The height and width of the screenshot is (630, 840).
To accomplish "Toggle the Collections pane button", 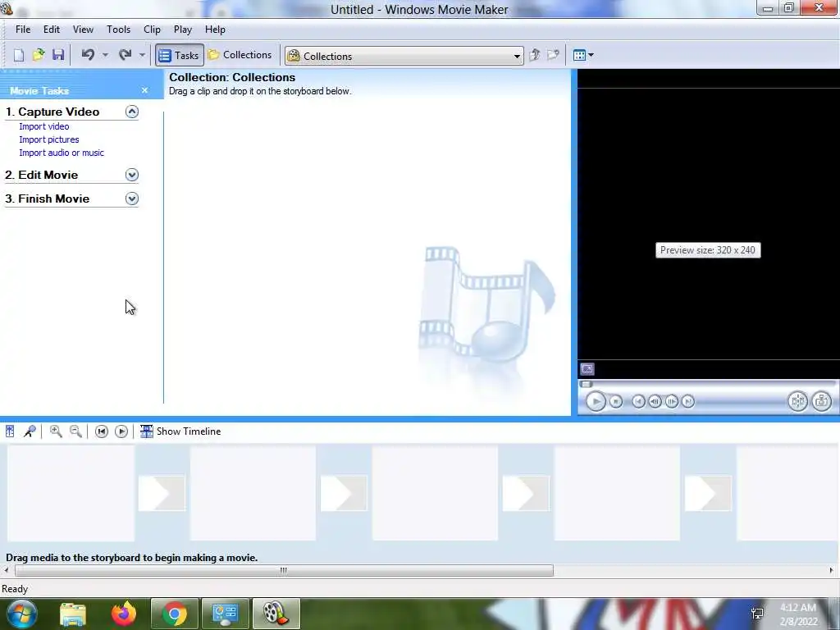I will pyautogui.click(x=240, y=55).
